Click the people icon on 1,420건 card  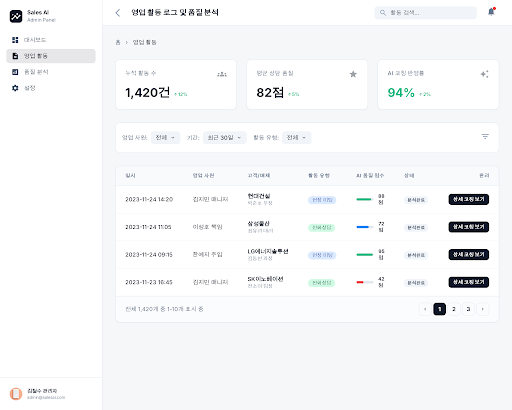tap(222, 74)
